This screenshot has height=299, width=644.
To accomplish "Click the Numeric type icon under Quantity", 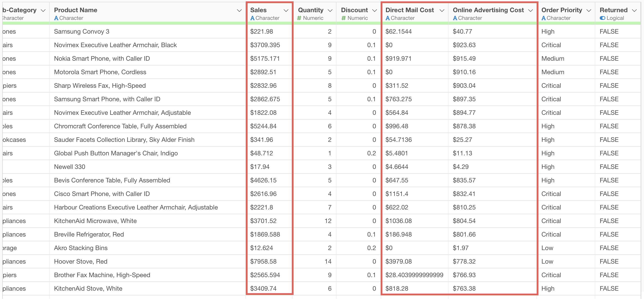I will click(299, 18).
